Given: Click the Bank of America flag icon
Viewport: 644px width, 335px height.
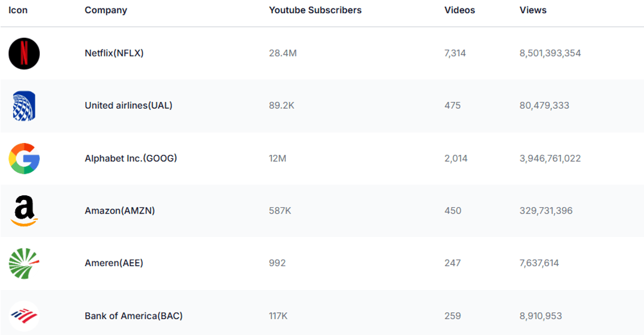Looking at the screenshot, I should pyautogui.click(x=24, y=316).
